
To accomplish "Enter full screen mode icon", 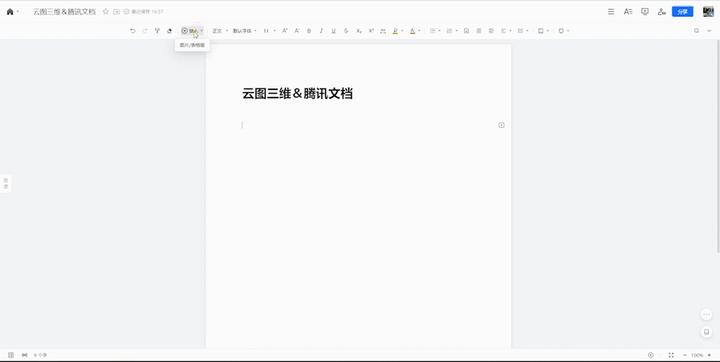I will (671, 355).
